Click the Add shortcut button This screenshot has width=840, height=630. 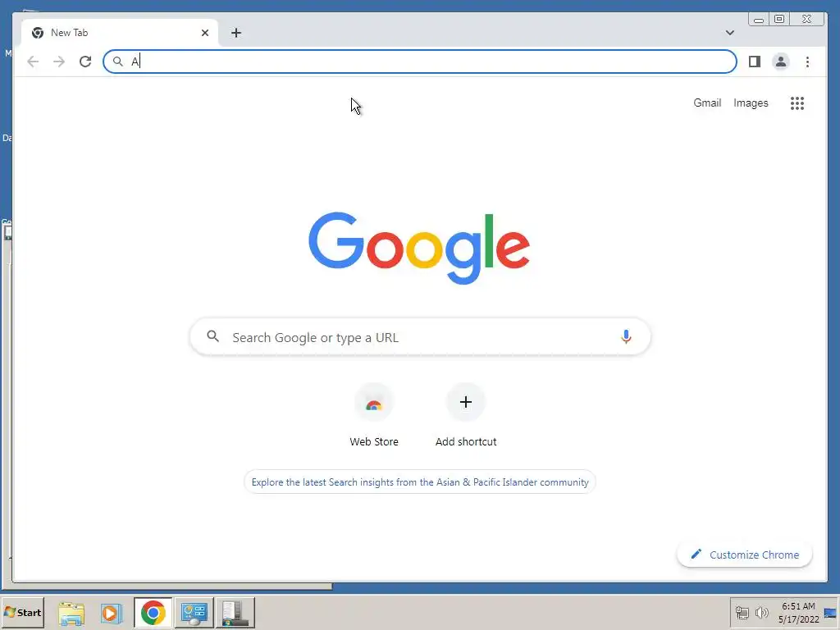466,416
